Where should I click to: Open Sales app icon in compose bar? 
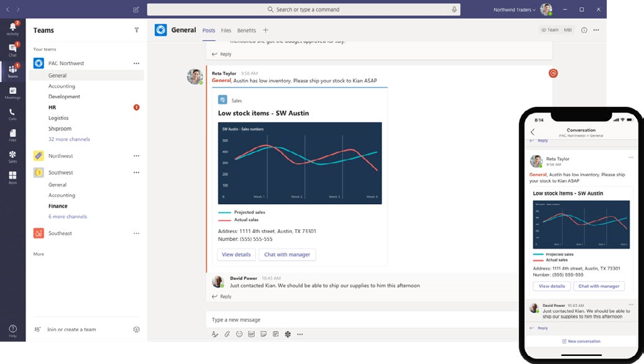coord(288,334)
